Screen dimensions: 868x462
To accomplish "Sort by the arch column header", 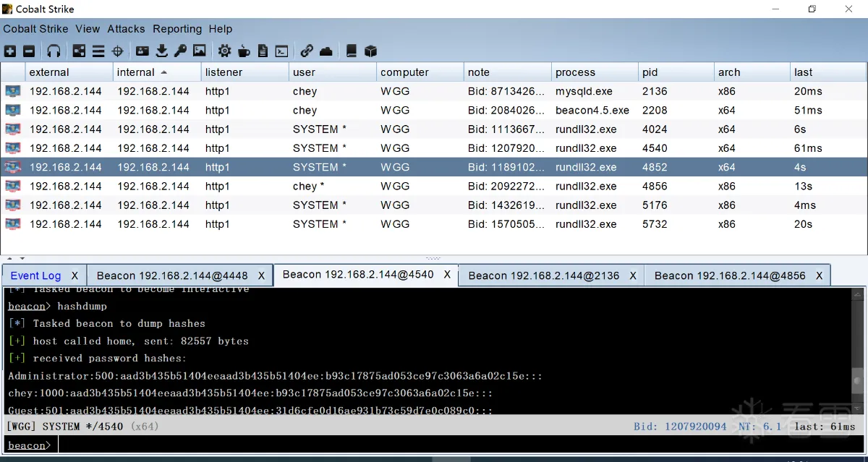I will [752, 72].
